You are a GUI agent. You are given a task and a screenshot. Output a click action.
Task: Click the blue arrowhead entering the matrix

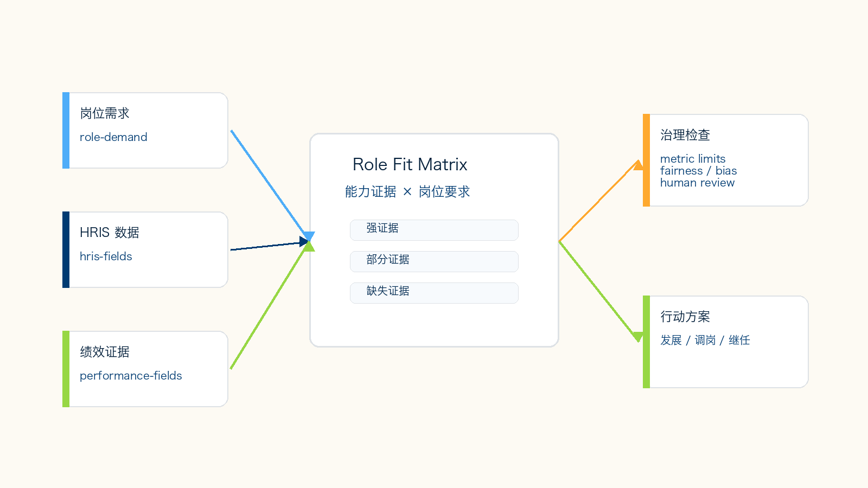point(309,236)
